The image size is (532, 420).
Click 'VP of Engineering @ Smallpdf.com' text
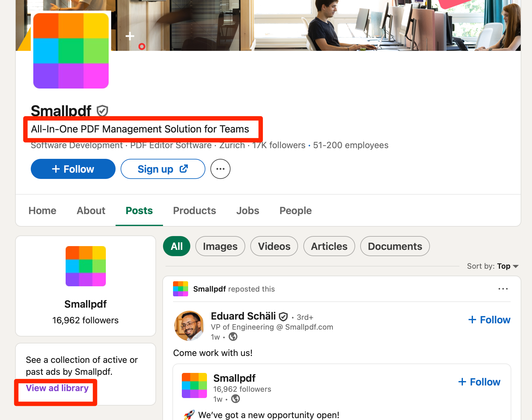(x=272, y=327)
